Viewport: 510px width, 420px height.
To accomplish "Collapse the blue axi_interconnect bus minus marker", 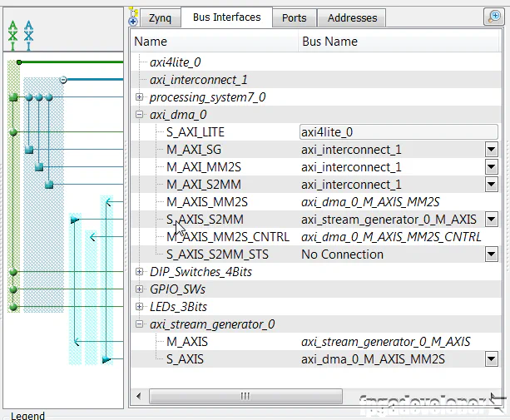I will (x=63, y=80).
